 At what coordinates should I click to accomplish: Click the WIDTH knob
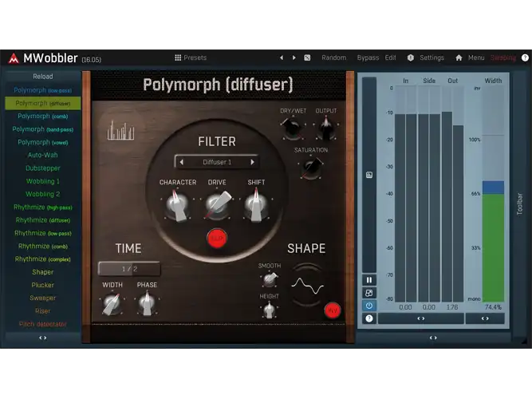[112, 303]
